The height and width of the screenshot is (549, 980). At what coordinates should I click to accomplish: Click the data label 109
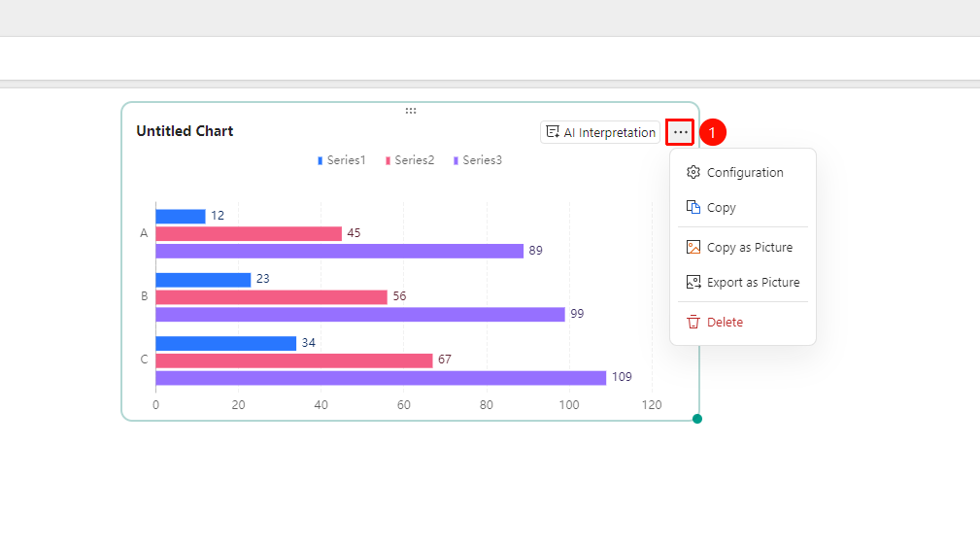[622, 377]
